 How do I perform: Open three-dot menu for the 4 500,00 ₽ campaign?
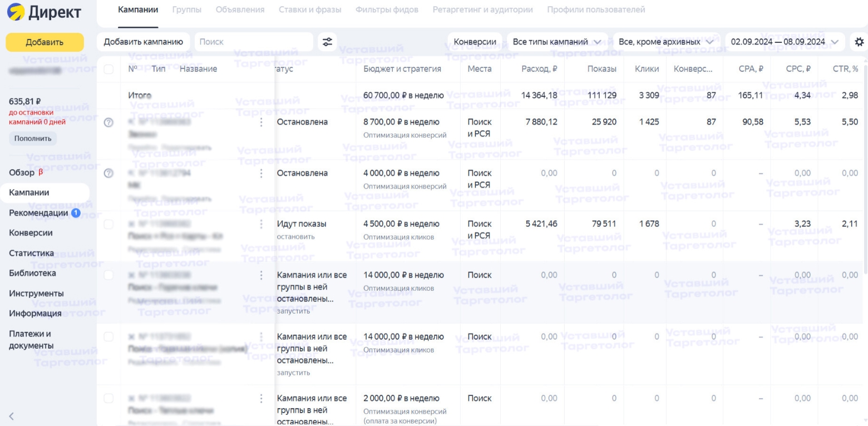(261, 224)
